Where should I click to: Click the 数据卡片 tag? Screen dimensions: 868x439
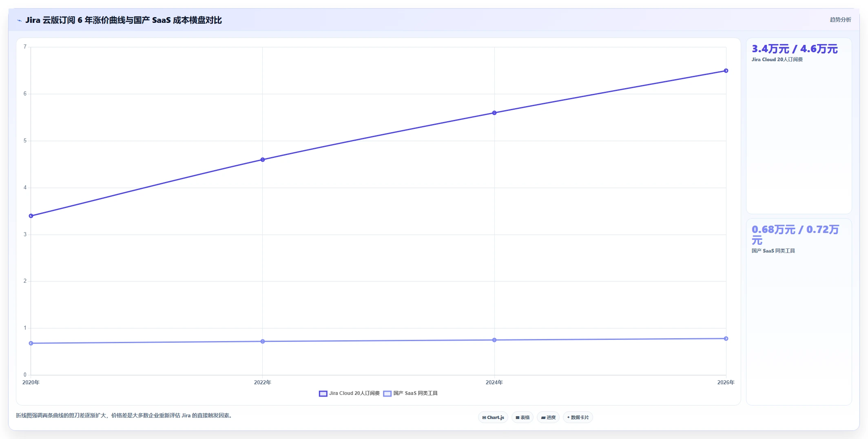578,417
